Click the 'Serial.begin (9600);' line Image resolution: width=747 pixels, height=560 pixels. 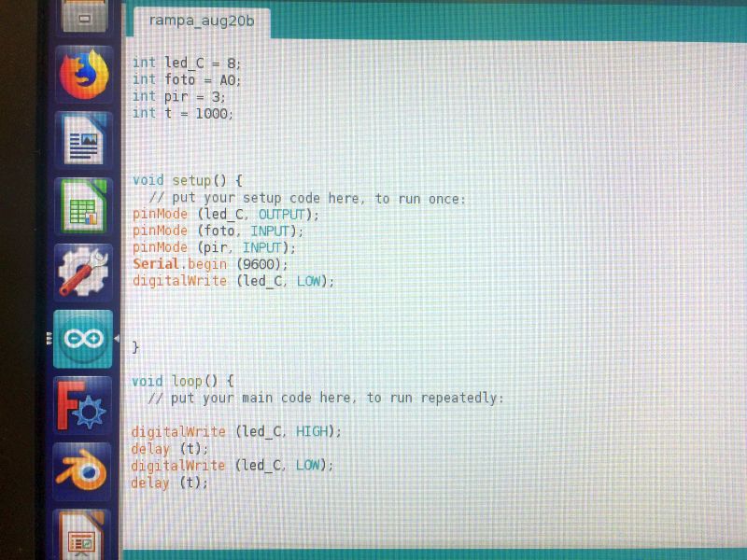tap(210, 264)
